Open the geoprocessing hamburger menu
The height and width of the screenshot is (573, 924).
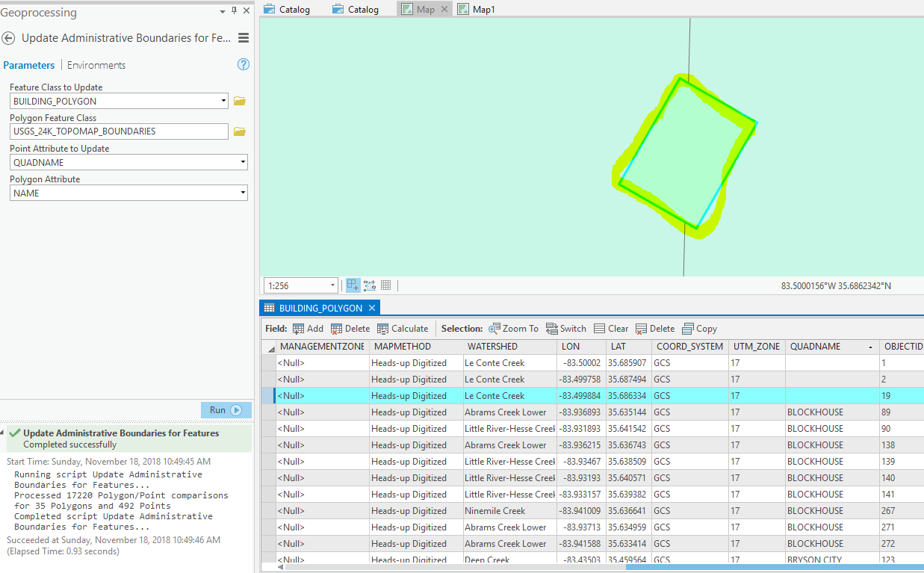pyautogui.click(x=243, y=38)
